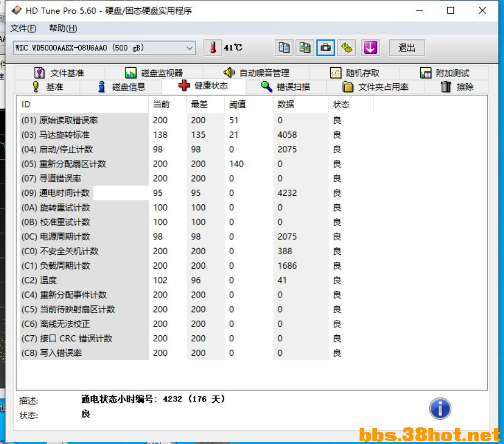Click the ID column header
This screenshot has height=444, width=504.
pyautogui.click(x=83, y=104)
